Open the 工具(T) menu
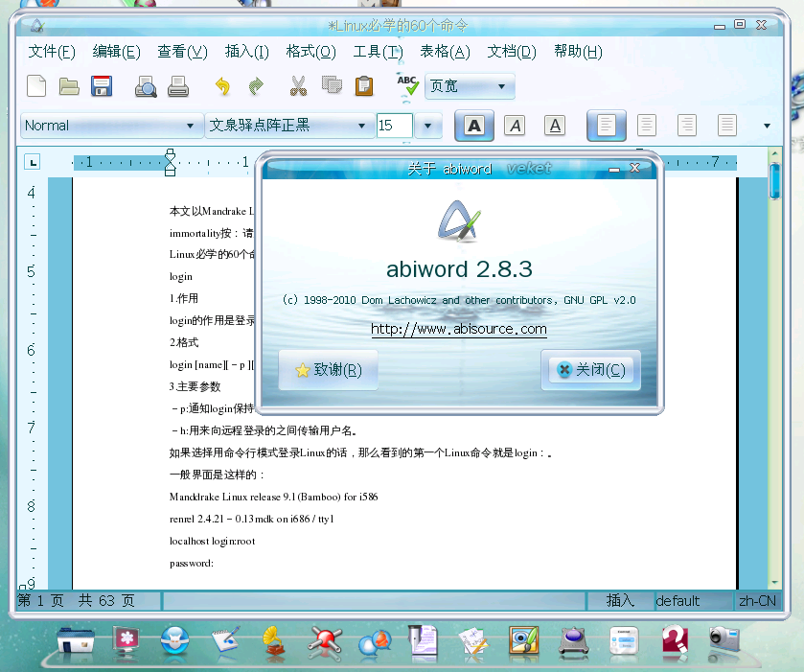804x672 pixels. [378, 52]
